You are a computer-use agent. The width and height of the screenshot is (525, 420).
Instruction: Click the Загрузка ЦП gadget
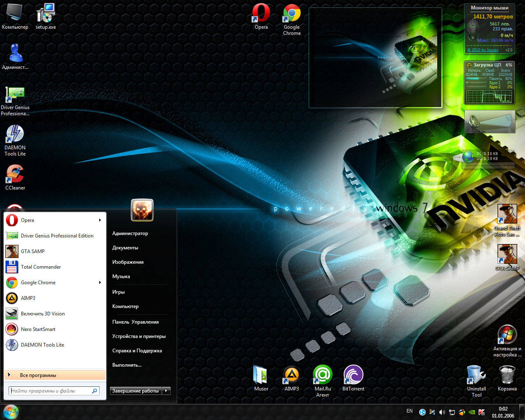click(490, 83)
